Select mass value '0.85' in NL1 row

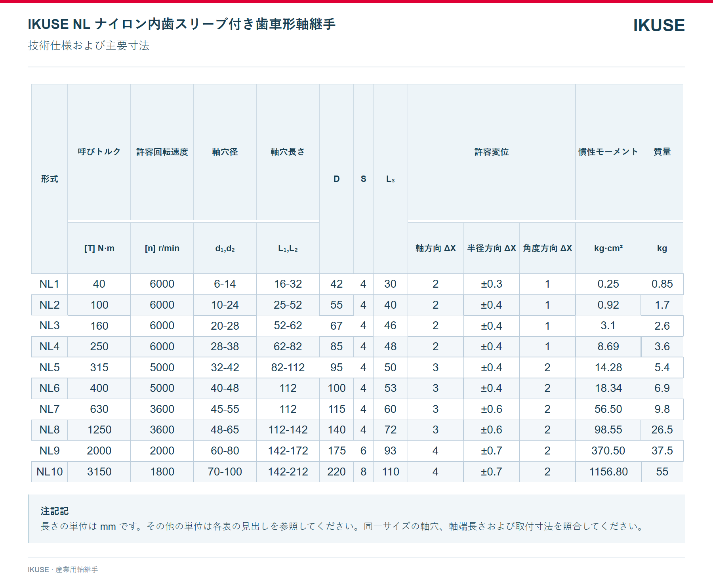coord(662,284)
